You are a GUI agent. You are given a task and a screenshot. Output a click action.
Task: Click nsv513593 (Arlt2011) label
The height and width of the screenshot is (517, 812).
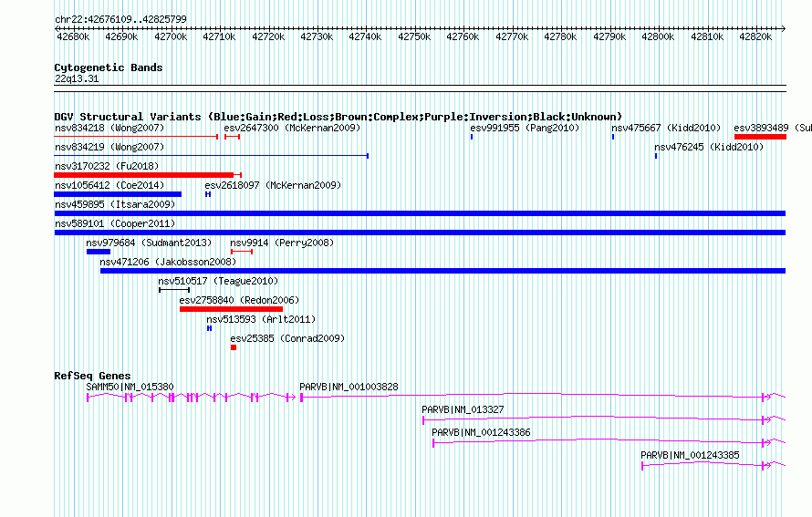(261, 319)
